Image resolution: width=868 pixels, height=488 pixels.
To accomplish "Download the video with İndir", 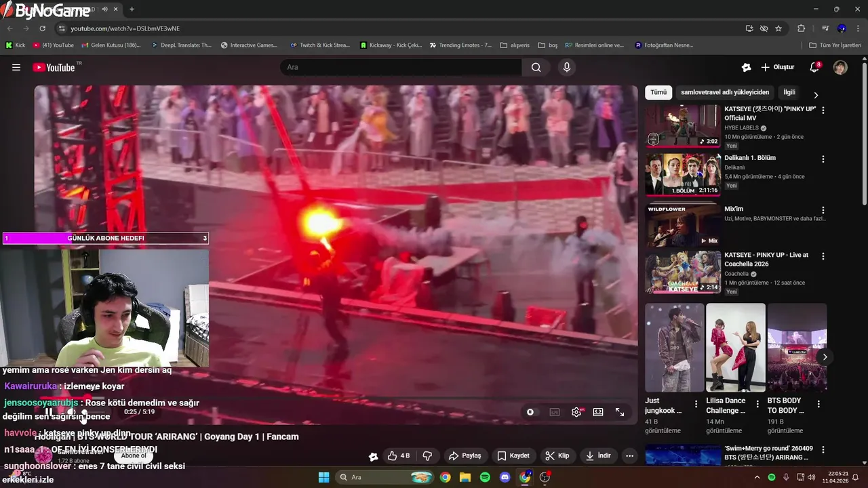I will tap(598, 455).
